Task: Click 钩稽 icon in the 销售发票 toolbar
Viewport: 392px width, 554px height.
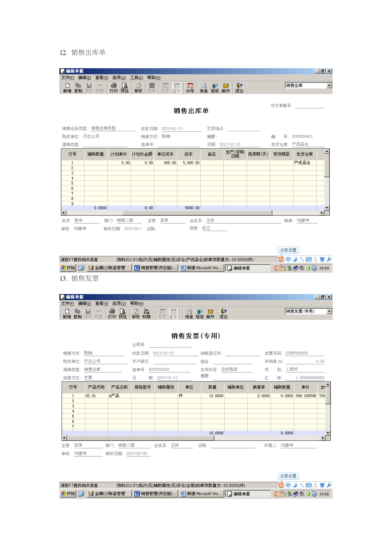Action: [x=147, y=314]
